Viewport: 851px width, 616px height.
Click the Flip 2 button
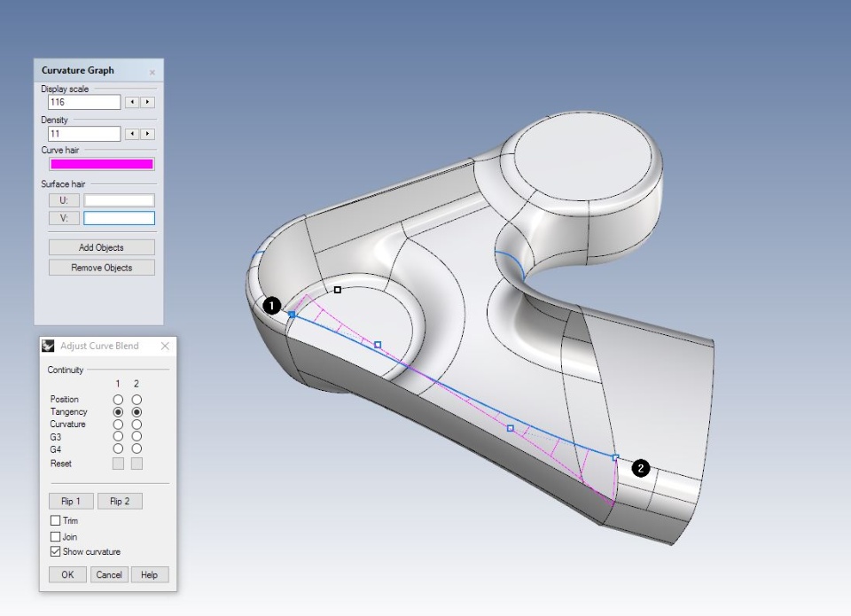click(120, 501)
